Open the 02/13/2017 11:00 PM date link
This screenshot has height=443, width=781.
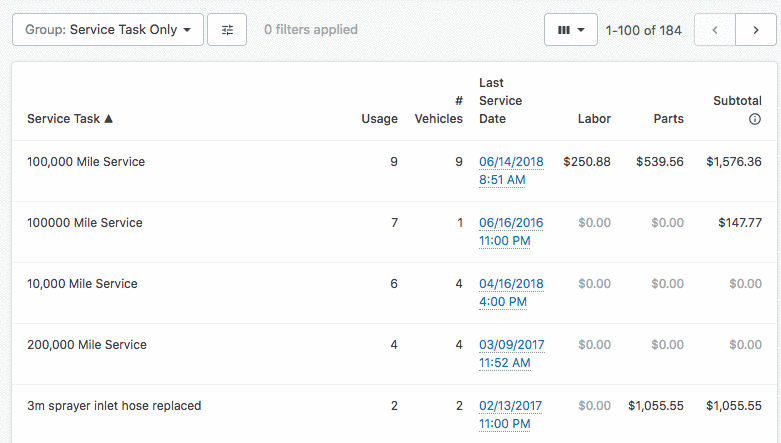coord(510,414)
